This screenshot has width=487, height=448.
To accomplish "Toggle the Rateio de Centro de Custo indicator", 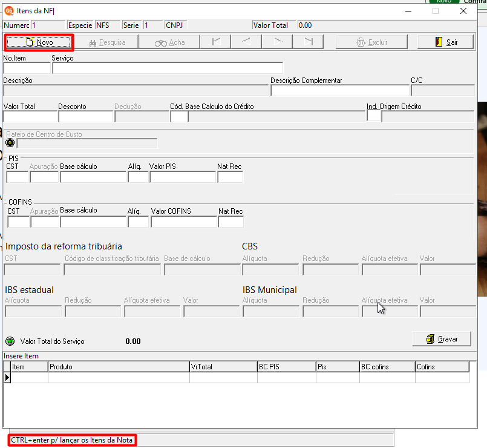I will coord(10,143).
